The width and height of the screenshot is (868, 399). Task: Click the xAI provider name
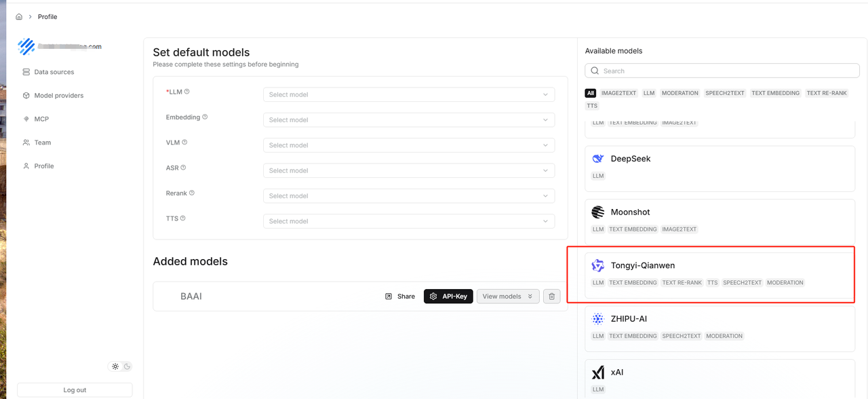(x=617, y=373)
